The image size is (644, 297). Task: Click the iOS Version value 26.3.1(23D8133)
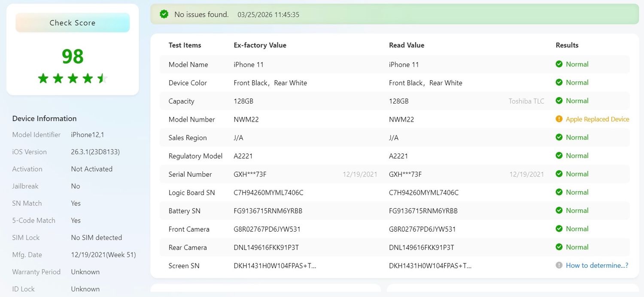(x=95, y=152)
